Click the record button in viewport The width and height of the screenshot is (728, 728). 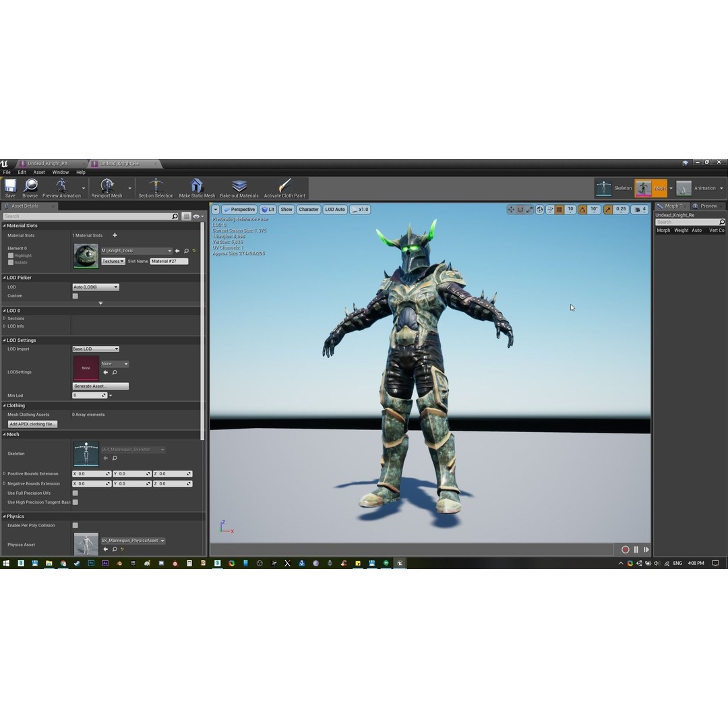tap(626, 550)
